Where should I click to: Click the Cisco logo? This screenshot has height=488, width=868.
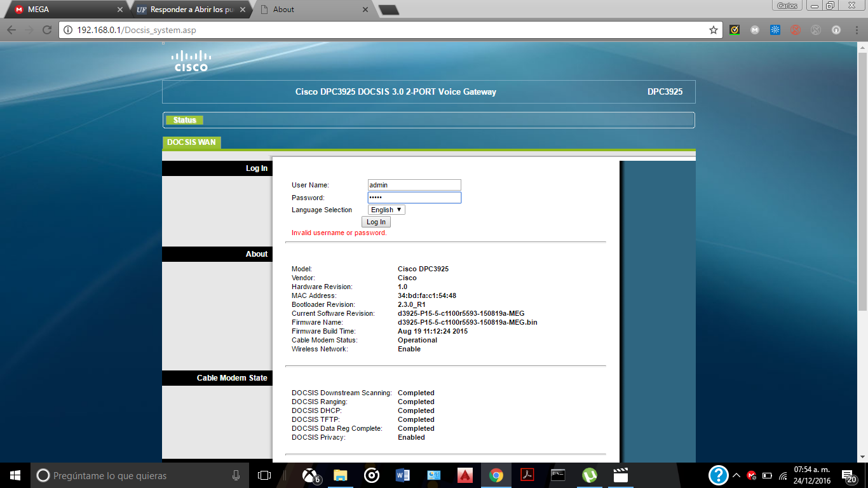click(191, 60)
